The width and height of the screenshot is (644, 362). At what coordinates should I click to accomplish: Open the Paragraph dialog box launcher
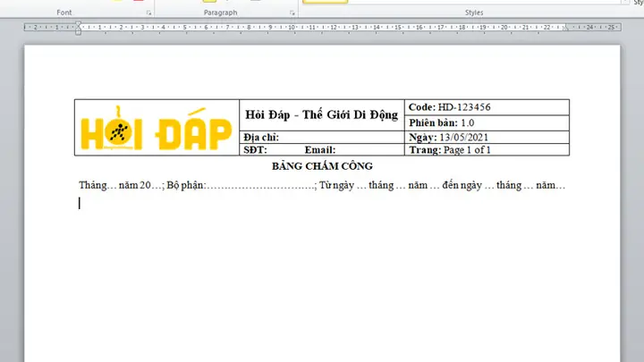[x=292, y=13]
